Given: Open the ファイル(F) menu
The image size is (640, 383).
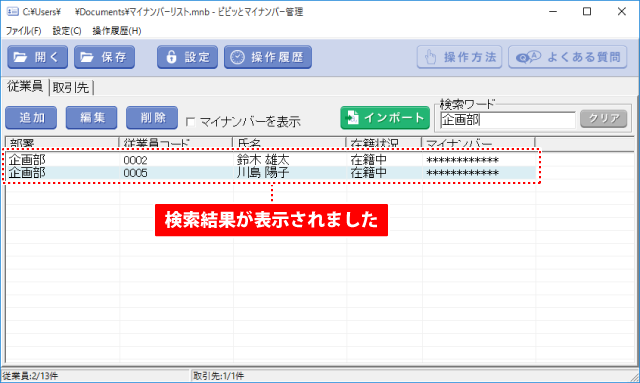Looking at the screenshot, I should click(23, 31).
